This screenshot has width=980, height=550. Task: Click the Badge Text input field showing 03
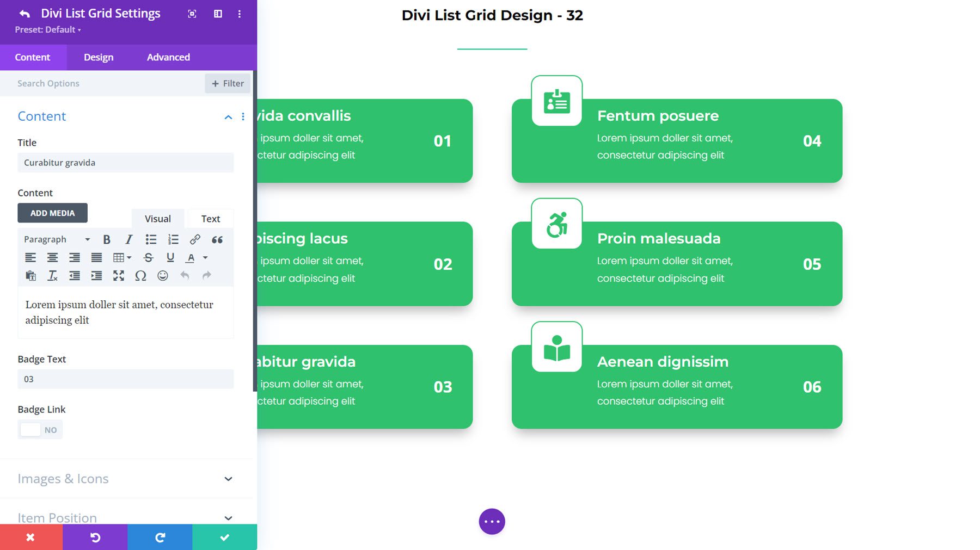[x=125, y=379]
